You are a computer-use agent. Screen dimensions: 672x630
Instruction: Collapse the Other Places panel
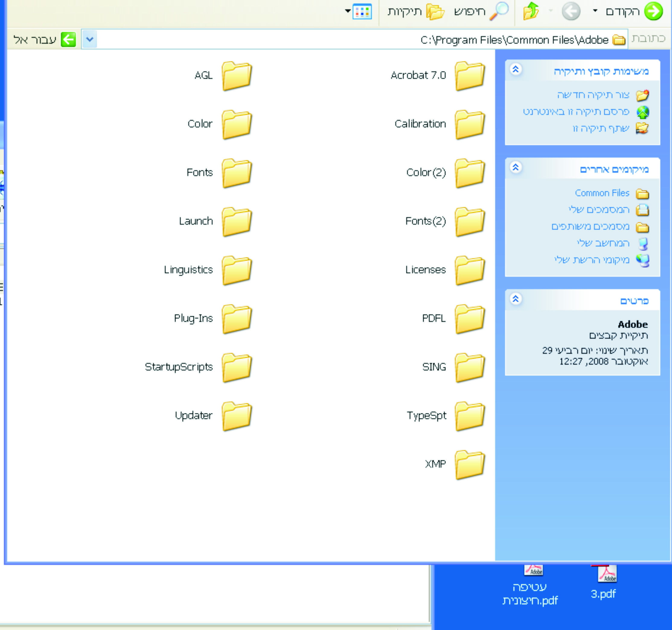(x=516, y=168)
